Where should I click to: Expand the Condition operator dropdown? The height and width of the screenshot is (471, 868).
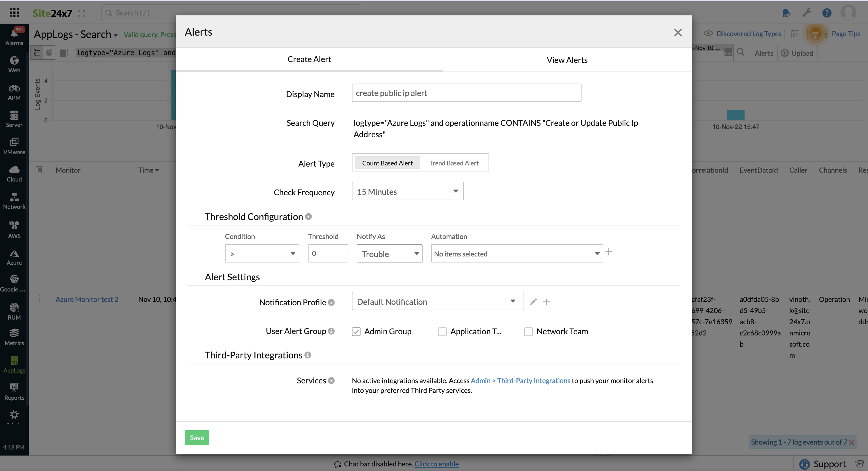(x=262, y=254)
